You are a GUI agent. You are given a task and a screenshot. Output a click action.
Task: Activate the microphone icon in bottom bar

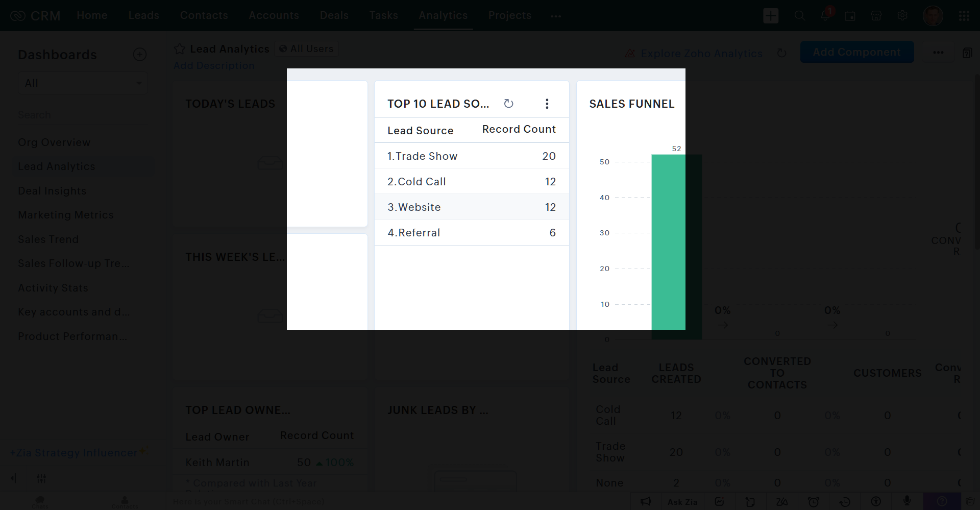[907, 501]
